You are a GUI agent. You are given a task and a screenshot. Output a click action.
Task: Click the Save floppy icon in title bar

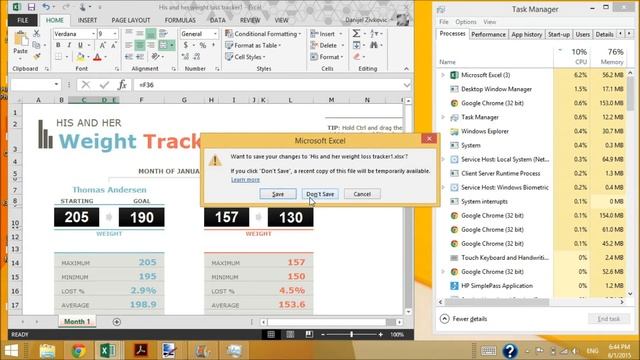[x=31, y=7]
